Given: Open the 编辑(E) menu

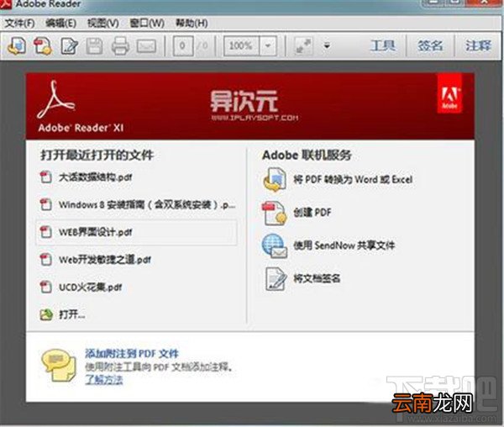Looking at the screenshot, I should coord(61,24).
